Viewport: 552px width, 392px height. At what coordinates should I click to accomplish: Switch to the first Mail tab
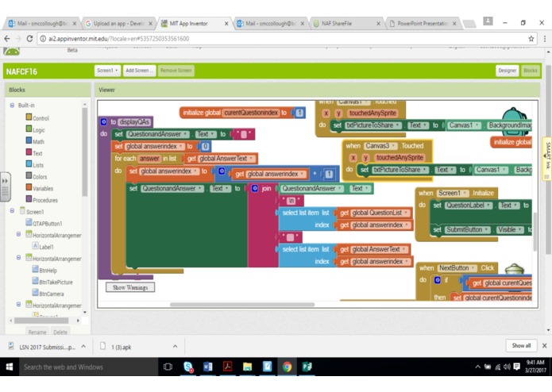click(42, 24)
